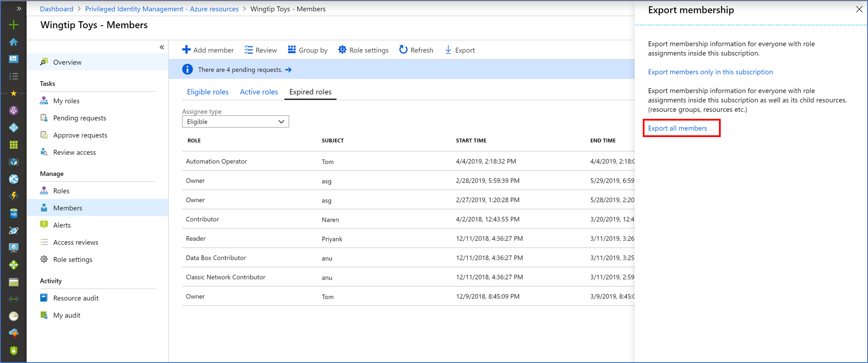Image resolution: width=868 pixels, height=363 pixels.
Task: Open pending requests notification arrow
Action: point(288,70)
